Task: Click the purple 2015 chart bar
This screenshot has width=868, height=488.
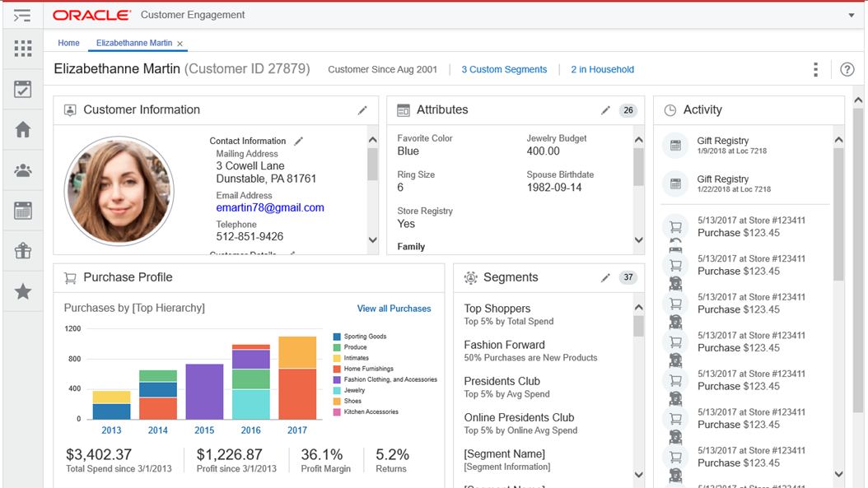Action: point(204,392)
